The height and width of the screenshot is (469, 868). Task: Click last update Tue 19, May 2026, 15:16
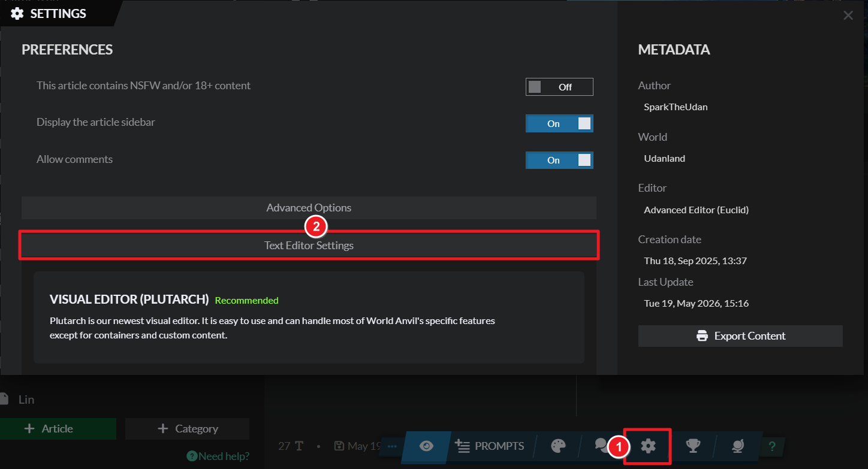[x=696, y=303]
